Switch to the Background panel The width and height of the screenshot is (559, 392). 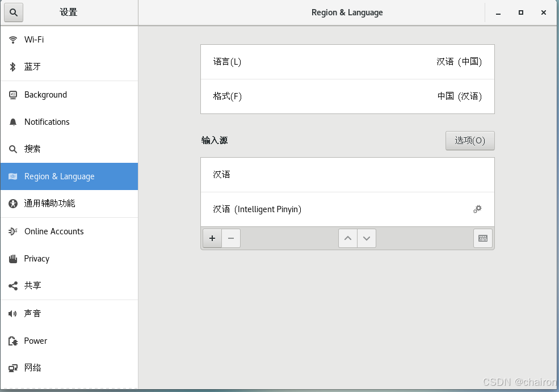69,95
